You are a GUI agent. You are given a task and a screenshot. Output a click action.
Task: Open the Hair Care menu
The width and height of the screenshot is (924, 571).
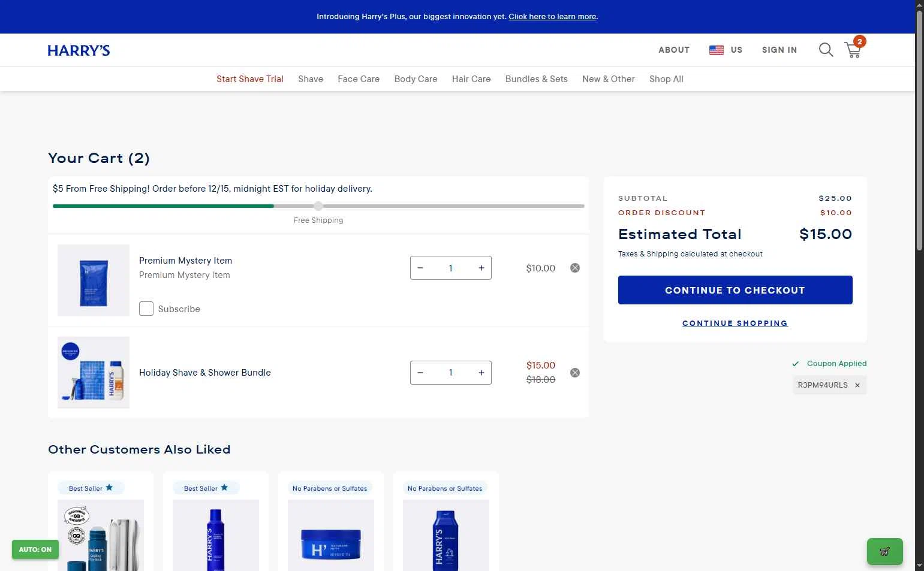tap(471, 79)
